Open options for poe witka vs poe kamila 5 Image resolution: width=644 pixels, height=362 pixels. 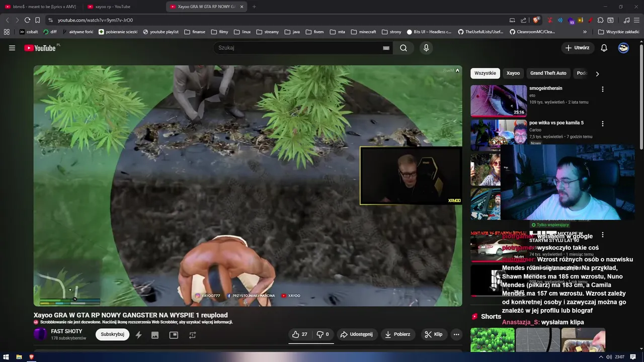click(x=603, y=124)
